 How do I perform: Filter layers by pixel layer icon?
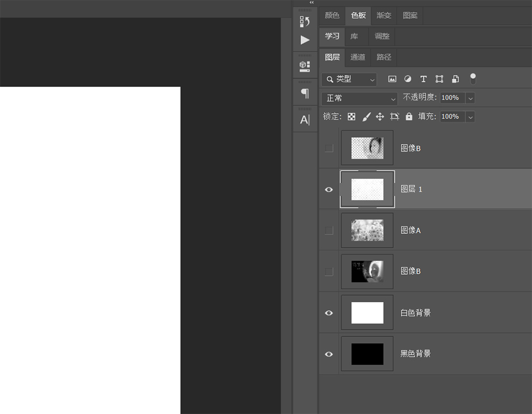click(392, 79)
